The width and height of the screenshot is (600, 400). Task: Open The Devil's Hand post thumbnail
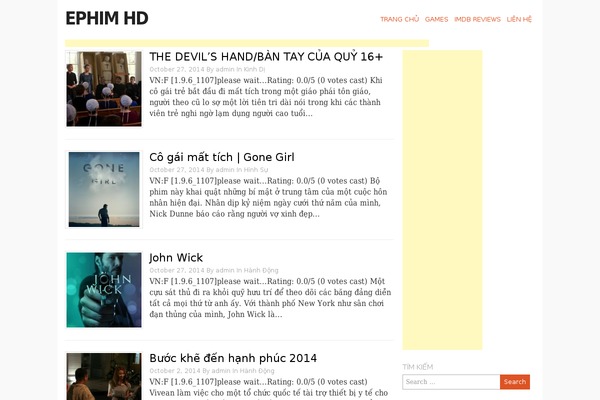[x=104, y=89]
